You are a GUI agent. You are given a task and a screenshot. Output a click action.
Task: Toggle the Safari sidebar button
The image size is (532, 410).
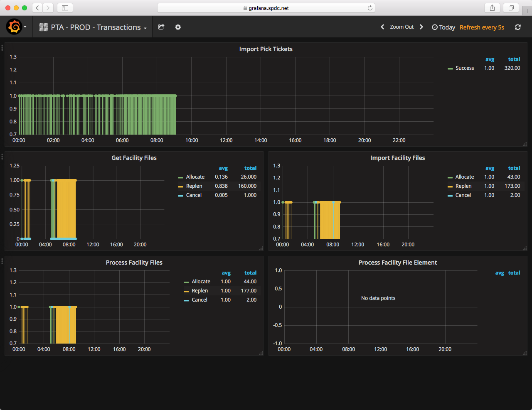click(x=65, y=8)
